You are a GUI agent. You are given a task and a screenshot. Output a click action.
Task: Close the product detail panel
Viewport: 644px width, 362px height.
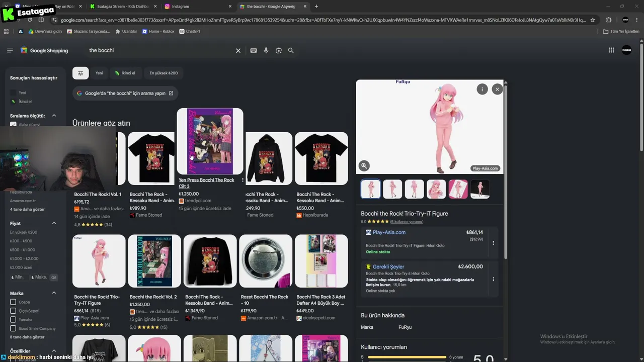(497, 89)
